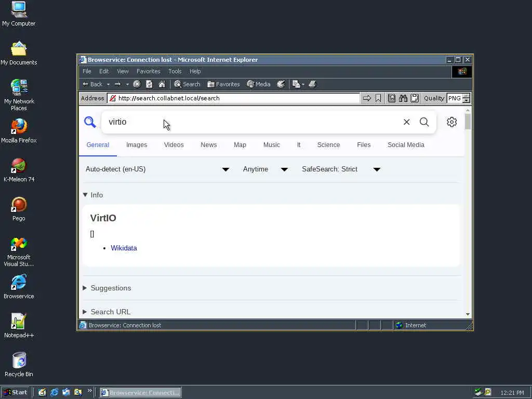Open search preferences gear icon
The width and height of the screenshot is (532, 399).
click(451, 122)
